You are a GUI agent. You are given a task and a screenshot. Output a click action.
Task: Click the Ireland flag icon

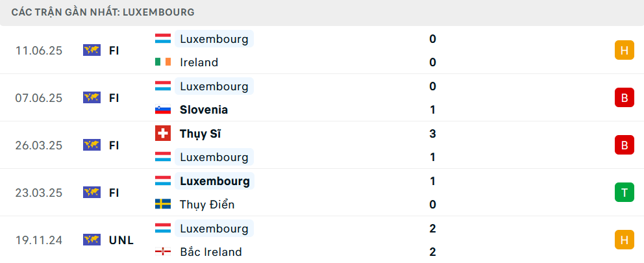pos(163,62)
